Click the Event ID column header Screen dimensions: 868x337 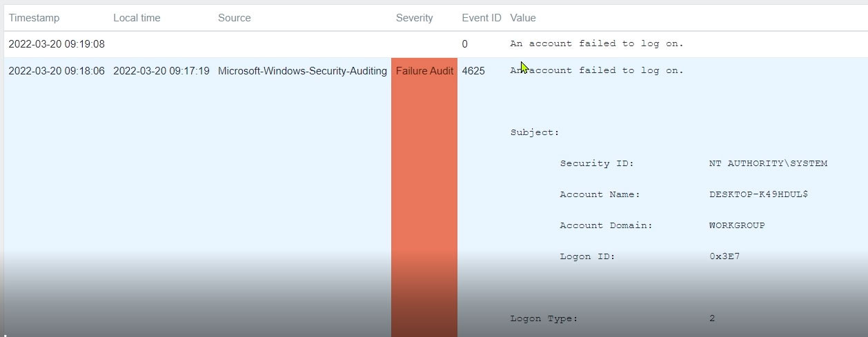(481, 18)
